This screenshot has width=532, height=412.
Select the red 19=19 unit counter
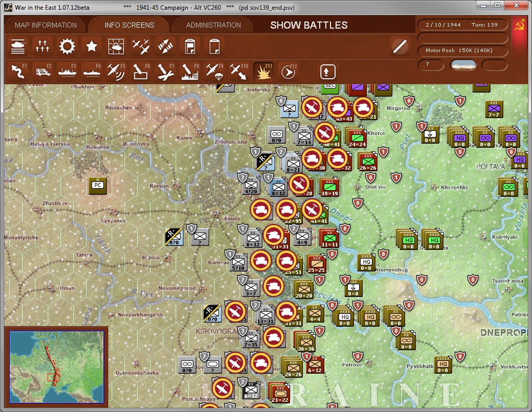click(x=329, y=188)
